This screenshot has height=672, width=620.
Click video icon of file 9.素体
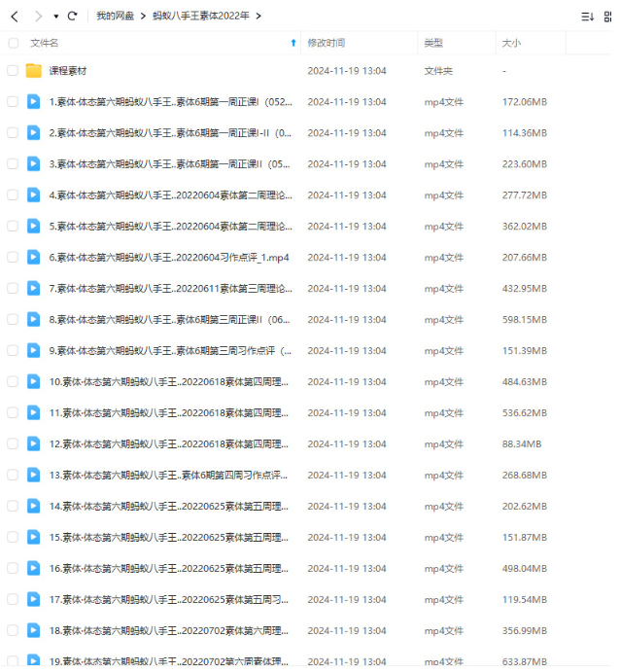(33, 350)
